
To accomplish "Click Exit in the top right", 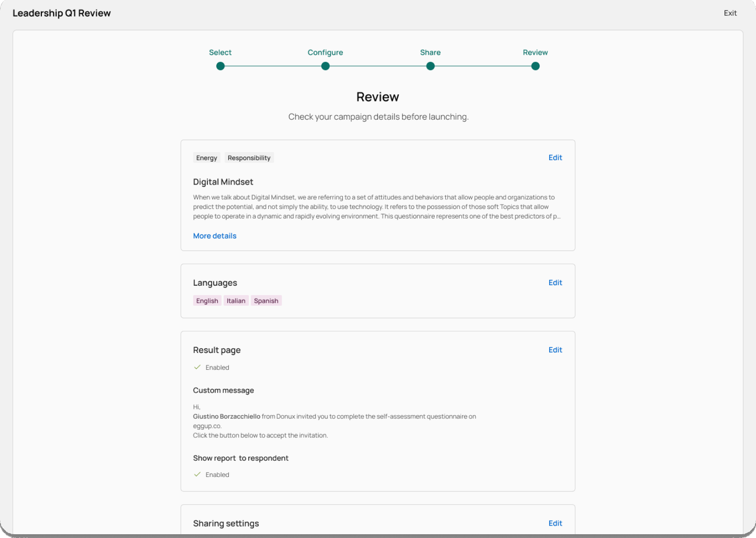I will pyautogui.click(x=730, y=13).
